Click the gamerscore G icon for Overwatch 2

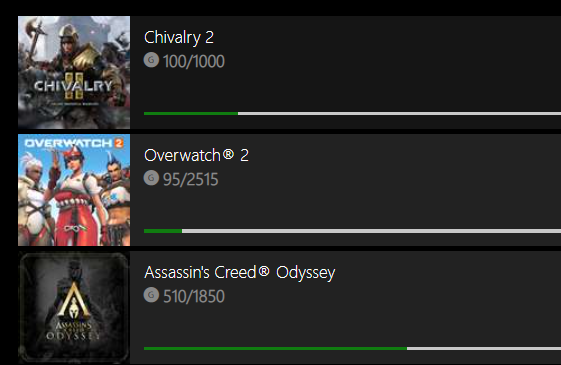point(151,178)
